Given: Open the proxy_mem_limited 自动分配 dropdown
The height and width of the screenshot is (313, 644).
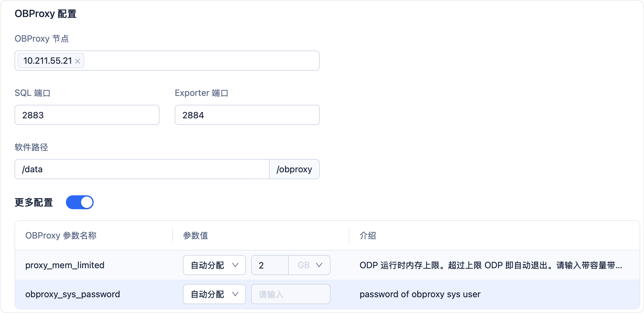Looking at the screenshot, I should coord(214,265).
